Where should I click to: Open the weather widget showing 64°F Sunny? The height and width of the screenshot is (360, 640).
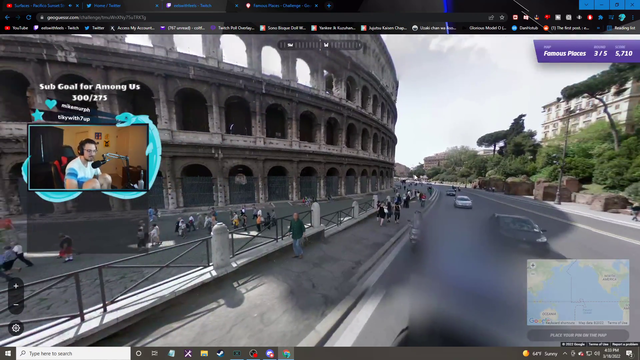pyautogui.click(x=540, y=353)
